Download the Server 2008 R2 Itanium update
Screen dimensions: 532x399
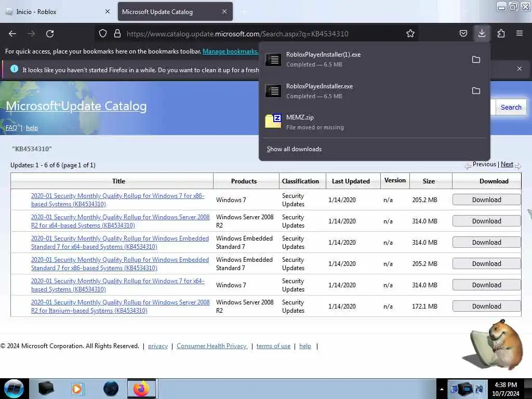pyautogui.click(x=486, y=307)
